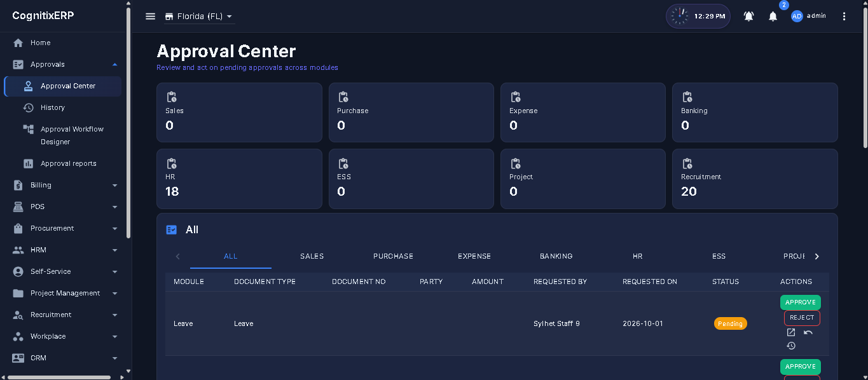This screenshot has height=380, width=868.
Task: Expand the Workplace sidebar menu
Action: (114, 336)
